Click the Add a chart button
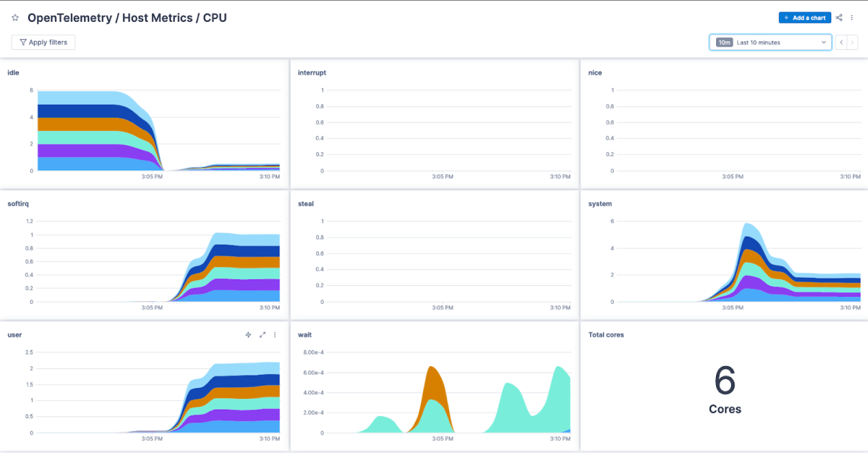Screen dimensions: 868x453 805,17
